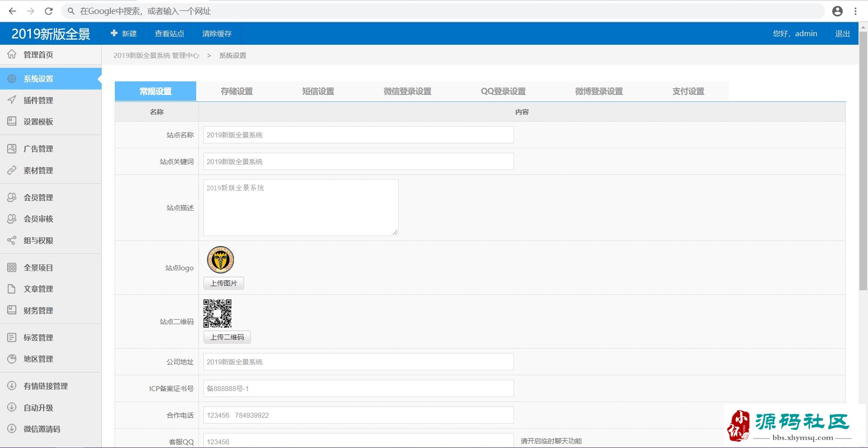This screenshot has width=868, height=448.
Task: Click the 新建 plus button in top bar
Action: [x=124, y=34]
